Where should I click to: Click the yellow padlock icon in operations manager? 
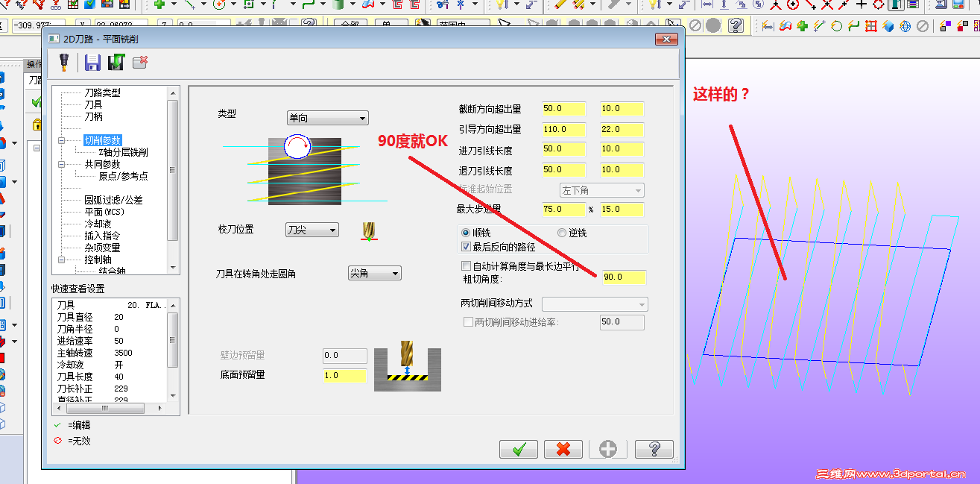[36, 125]
